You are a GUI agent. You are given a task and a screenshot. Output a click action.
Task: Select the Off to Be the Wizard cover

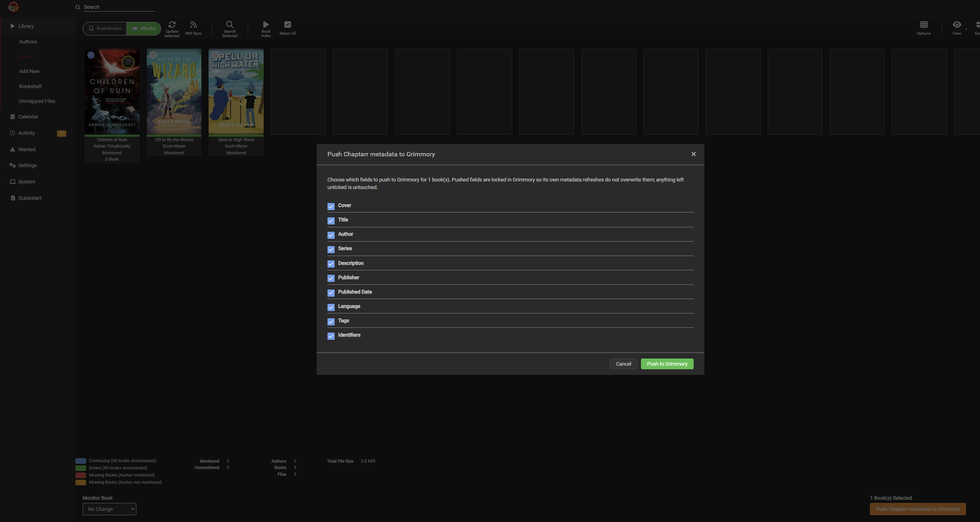click(x=174, y=92)
